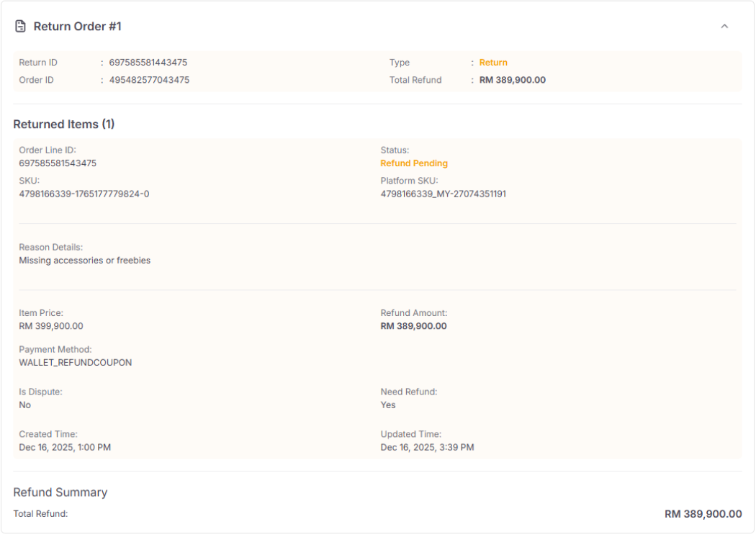The width and height of the screenshot is (756, 537).
Task: Click the Refund Summary section header
Action: tap(60, 492)
